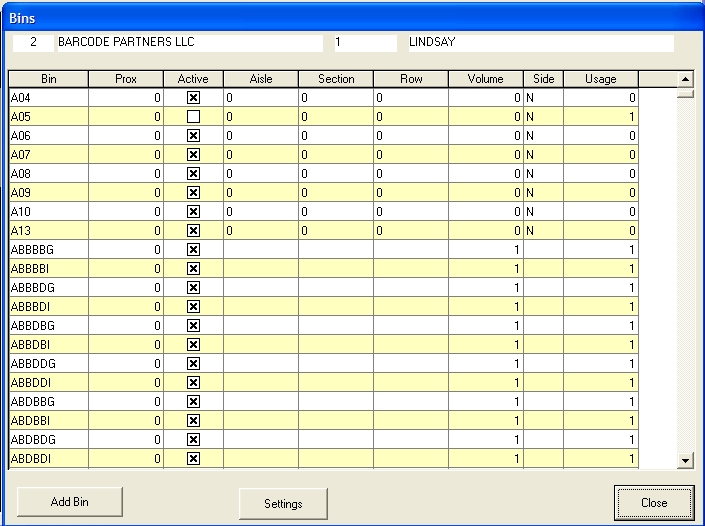This screenshot has height=526, width=705.
Task: Select the Volume column header
Action: pos(486,79)
